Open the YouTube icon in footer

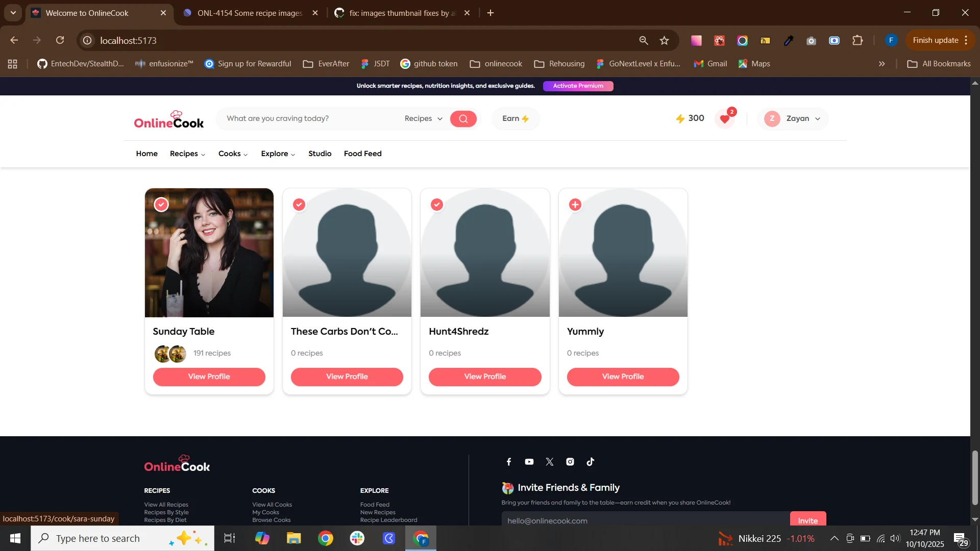pos(529,462)
